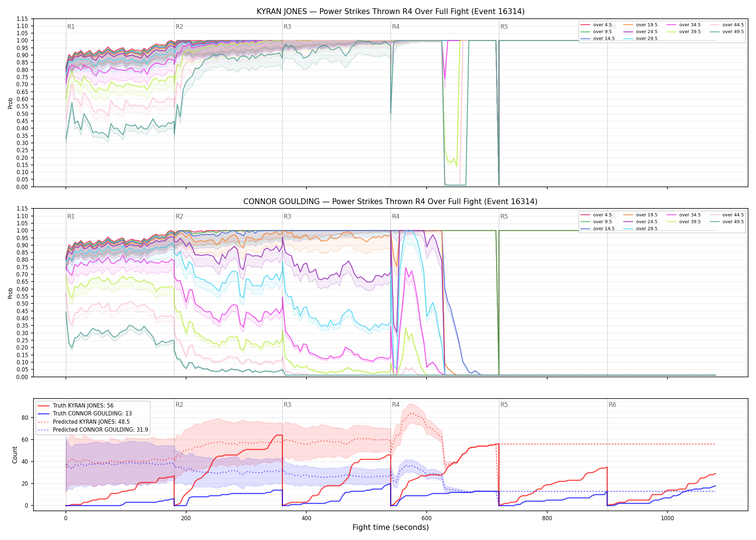
Task: Click the R5 round marker in CONNOR GOULDING chart
Action: coord(504,216)
